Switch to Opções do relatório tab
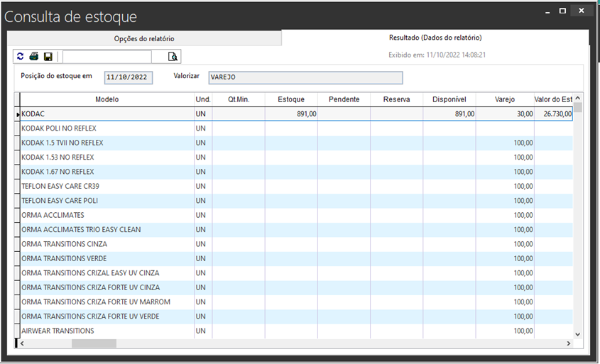The image size is (600, 364). click(x=144, y=38)
